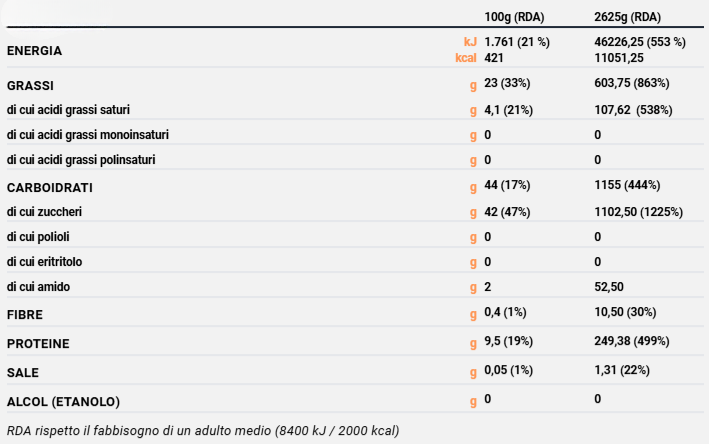Click the SALE row label
This screenshot has height=444, width=709.
[23, 372]
